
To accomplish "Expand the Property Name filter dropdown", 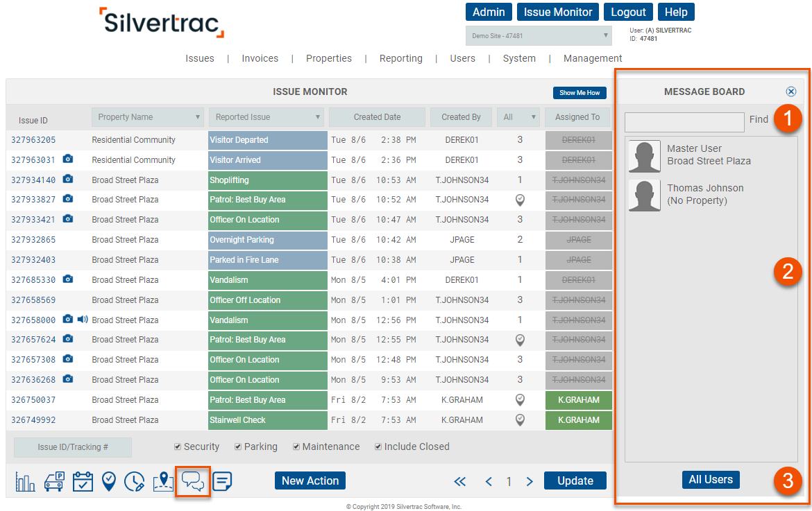I will pos(148,117).
